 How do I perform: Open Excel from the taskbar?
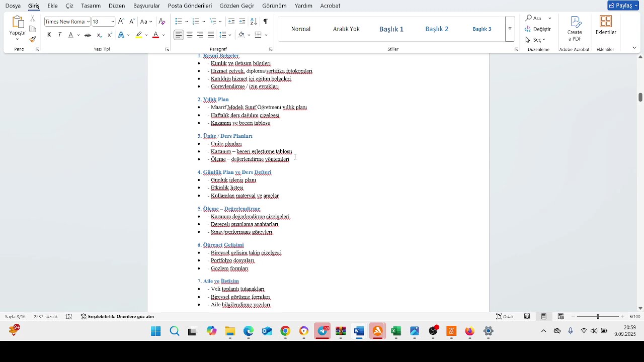[x=396, y=331]
